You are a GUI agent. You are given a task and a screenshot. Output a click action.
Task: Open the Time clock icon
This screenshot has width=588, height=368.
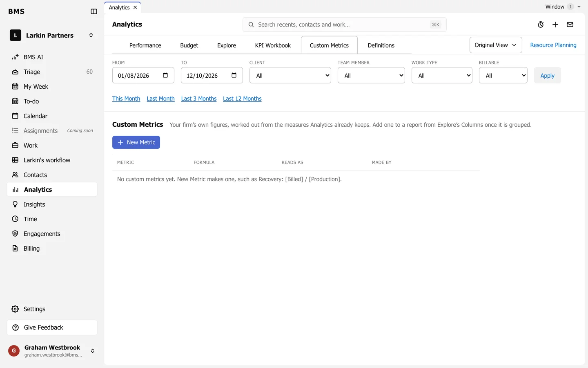[x=15, y=219]
